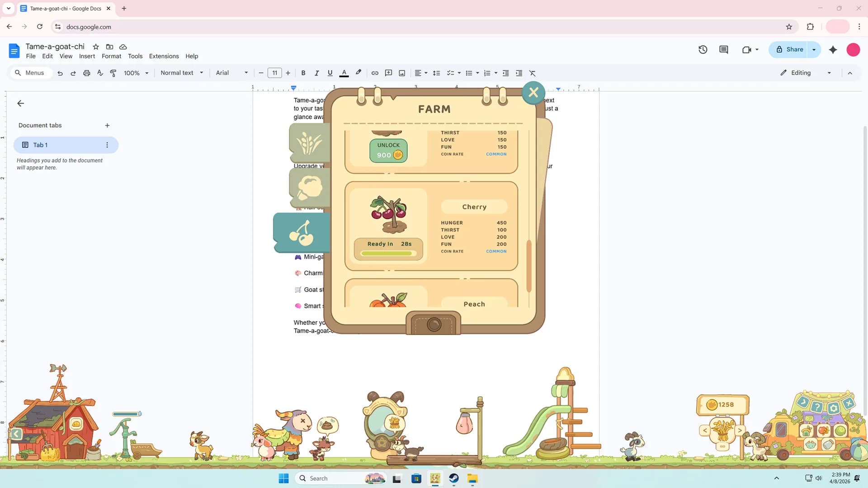Open the Insert menu
This screenshot has height=488, width=868.
pos(87,56)
